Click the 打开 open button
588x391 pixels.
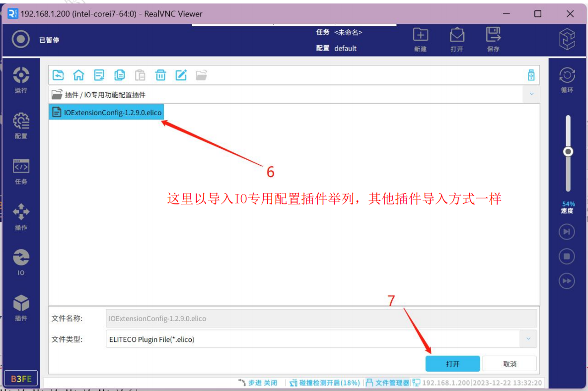click(x=452, y=364)
